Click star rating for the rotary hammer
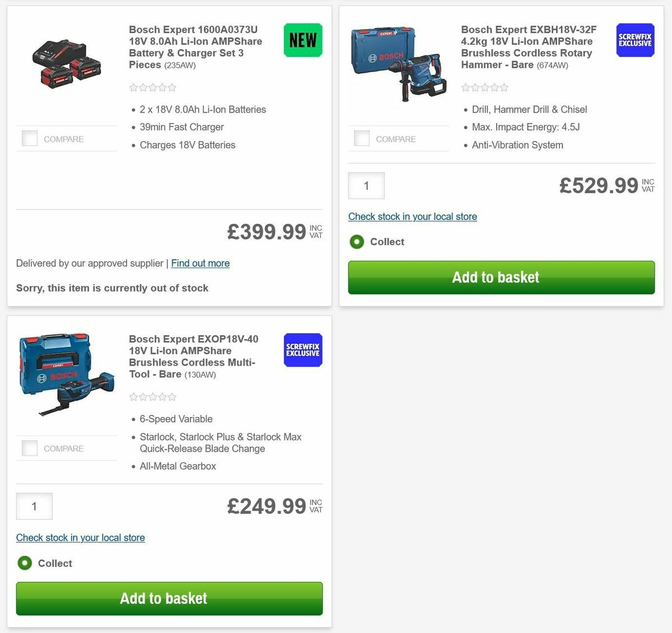672x633 pixels. point(484,87)
